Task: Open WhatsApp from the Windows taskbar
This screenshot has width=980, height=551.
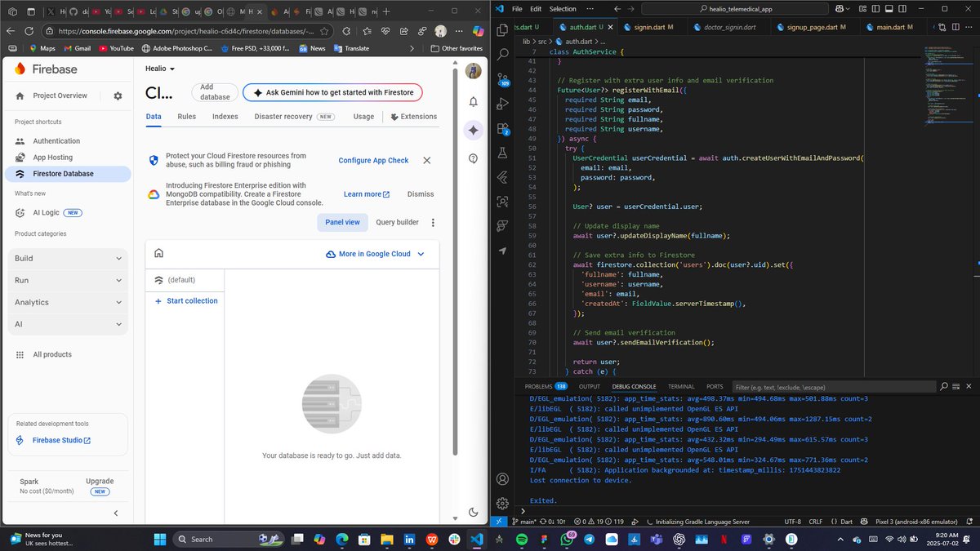Action: click(567, 540)
